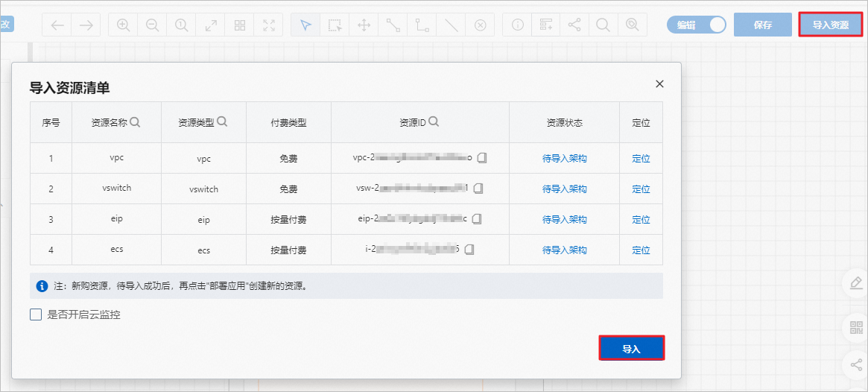Click 定位 link for ecs row
The width and height of the screenshot is (868, 392).
641,250
